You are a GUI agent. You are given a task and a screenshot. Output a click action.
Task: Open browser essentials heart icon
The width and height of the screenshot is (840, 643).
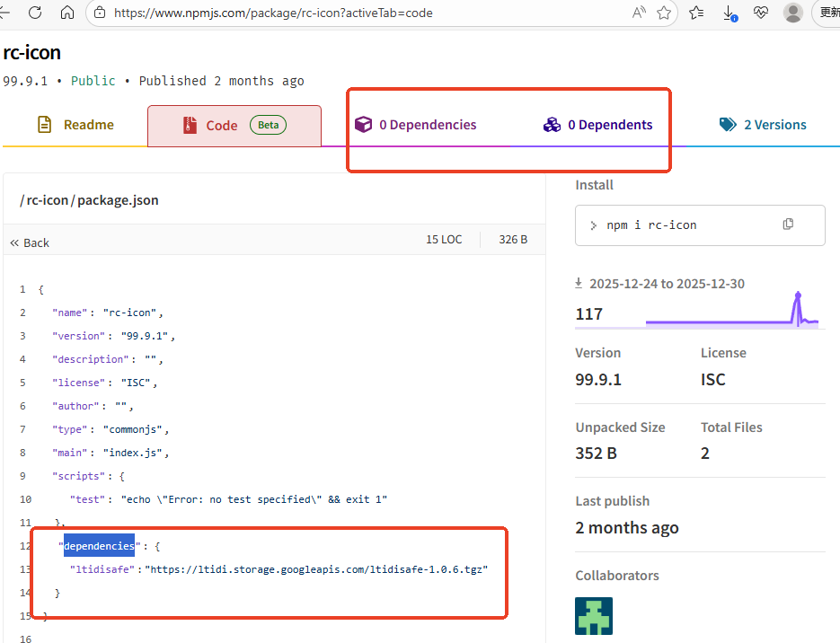[761, 13]
